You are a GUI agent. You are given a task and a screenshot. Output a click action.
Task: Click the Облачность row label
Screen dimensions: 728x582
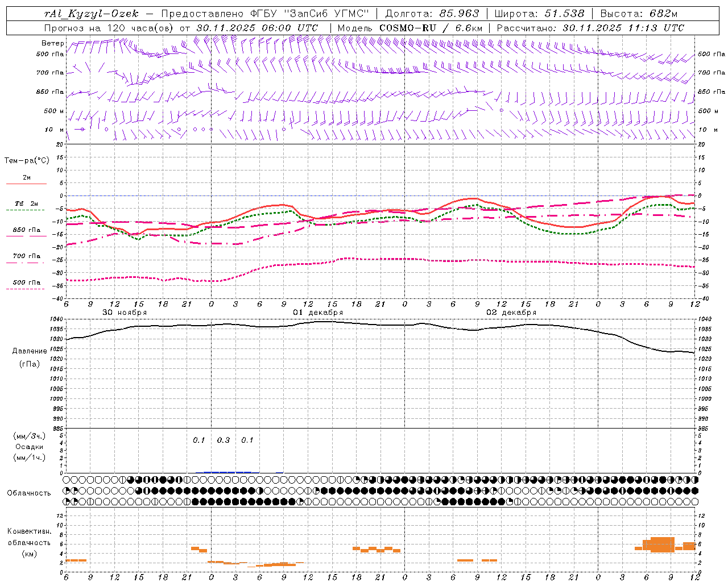pos(29,493)
